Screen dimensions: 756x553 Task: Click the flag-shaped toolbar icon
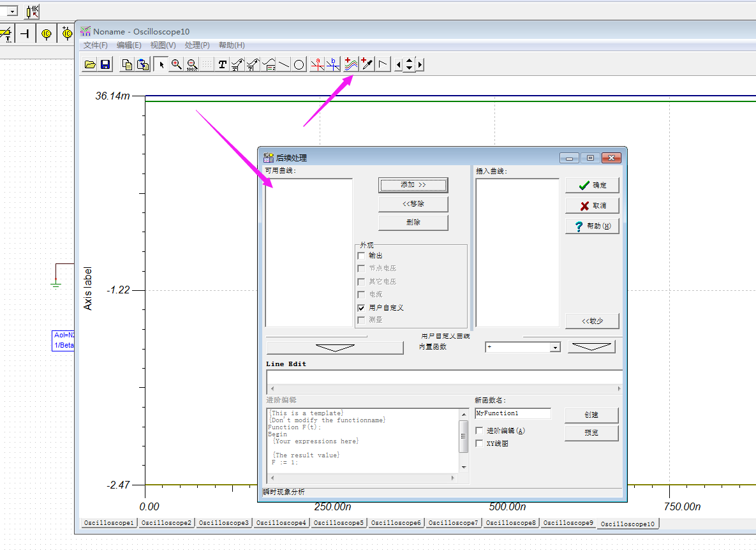(383, 64)
